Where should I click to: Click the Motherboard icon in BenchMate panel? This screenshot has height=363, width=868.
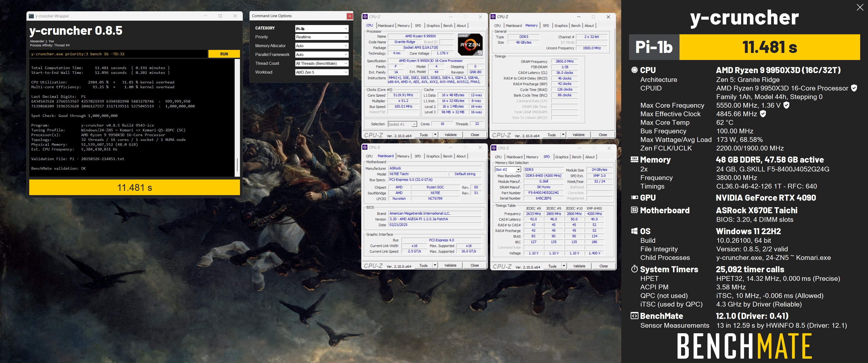click(x=634, y=210)
